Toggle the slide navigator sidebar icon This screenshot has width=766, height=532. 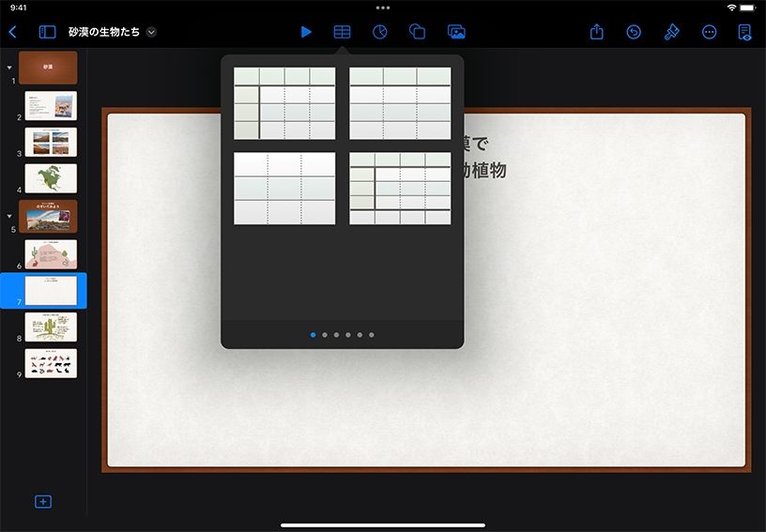coord(47,32)
